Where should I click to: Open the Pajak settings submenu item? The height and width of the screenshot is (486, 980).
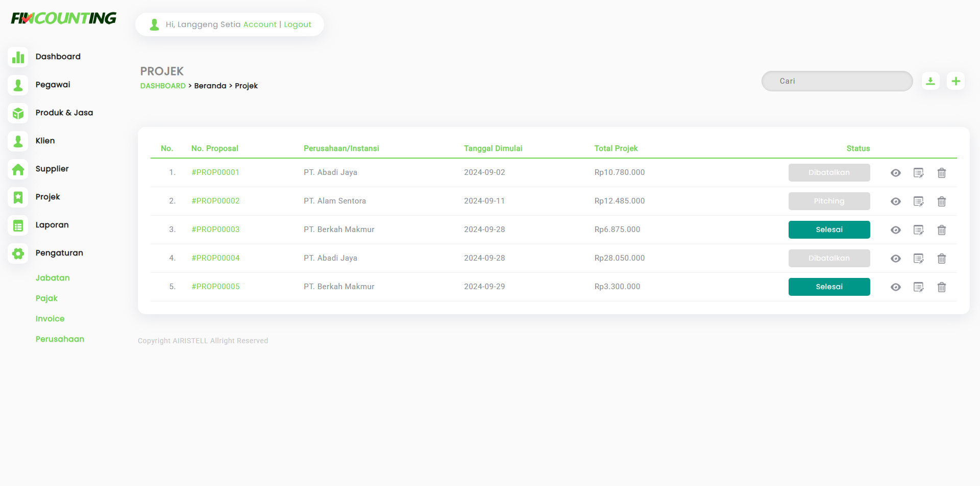coord(46,298)
